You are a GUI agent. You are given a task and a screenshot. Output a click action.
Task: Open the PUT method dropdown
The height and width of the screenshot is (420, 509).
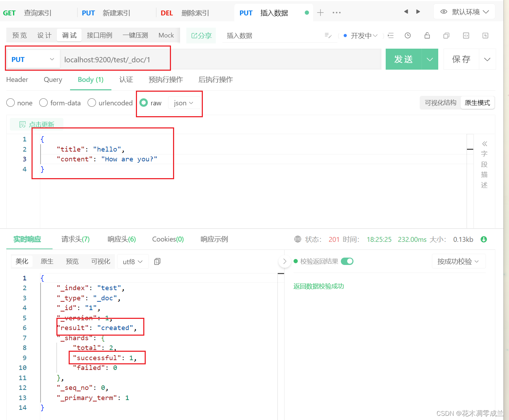pyautogui.click(x=33, y=59)
